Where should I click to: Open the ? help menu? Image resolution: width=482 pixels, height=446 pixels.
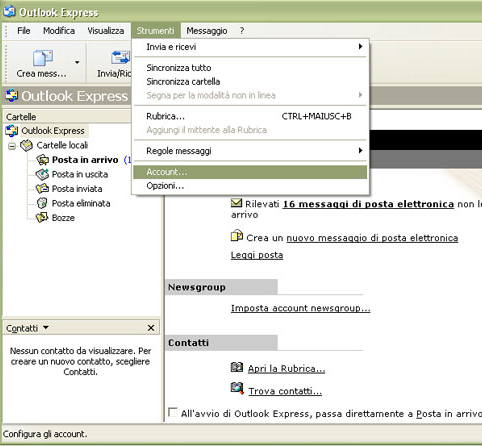[x=242, y=31]
